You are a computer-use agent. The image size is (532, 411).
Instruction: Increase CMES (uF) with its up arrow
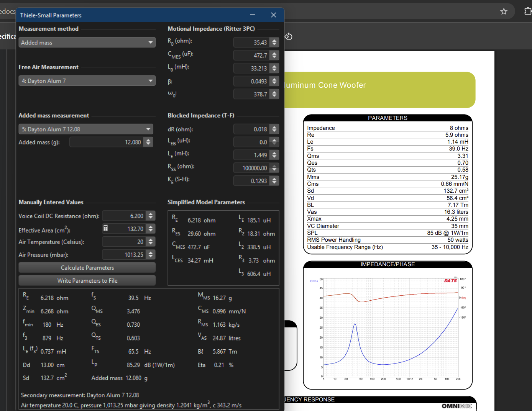[x=274, y=53]
